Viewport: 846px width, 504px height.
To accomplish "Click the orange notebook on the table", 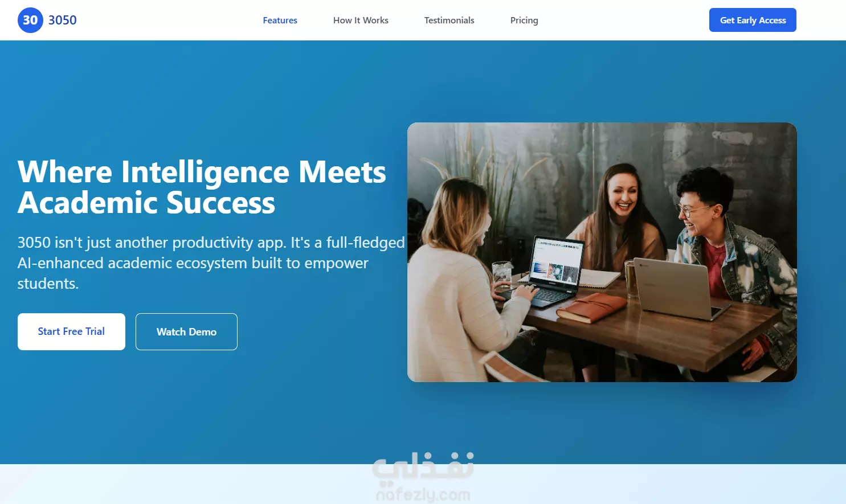I will 591,307.
